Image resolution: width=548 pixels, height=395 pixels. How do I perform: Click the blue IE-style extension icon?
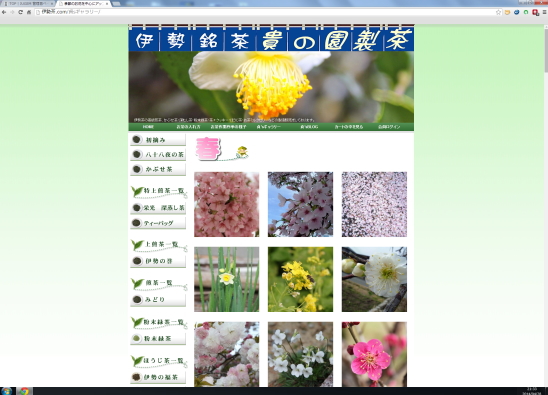pyautogui.click(x=517, y=12)
